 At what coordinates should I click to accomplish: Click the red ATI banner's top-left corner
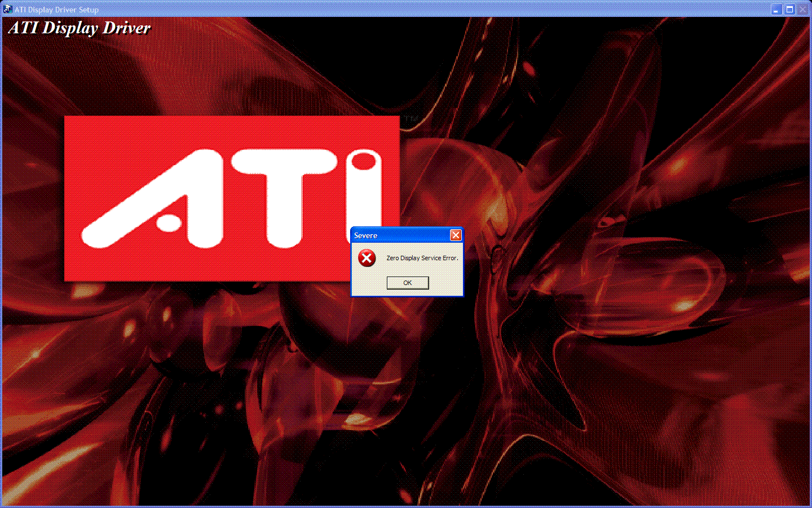point(68,119)
